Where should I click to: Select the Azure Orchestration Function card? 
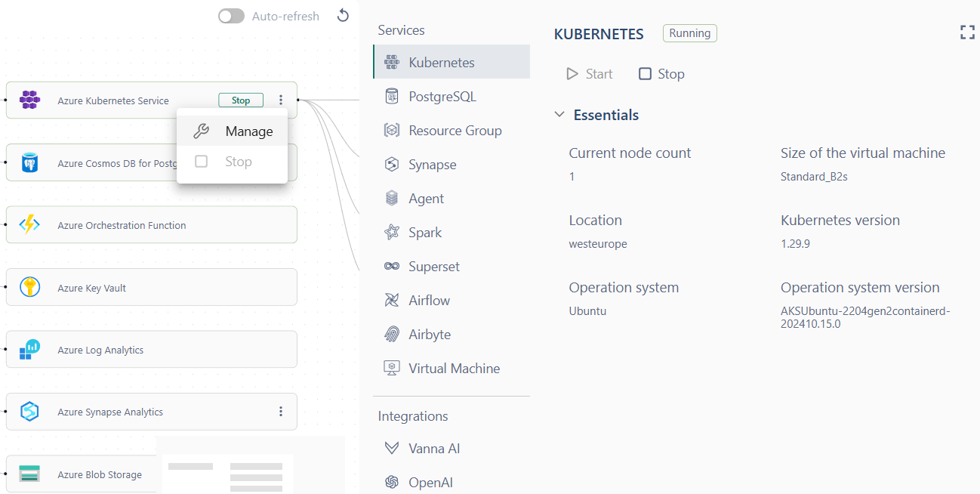click(x=152, y=225)
